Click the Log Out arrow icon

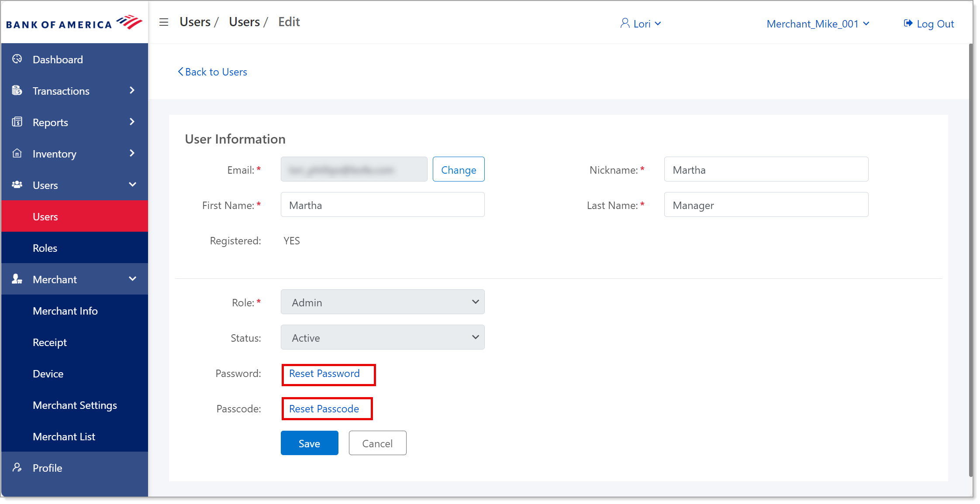pos(908,23)
